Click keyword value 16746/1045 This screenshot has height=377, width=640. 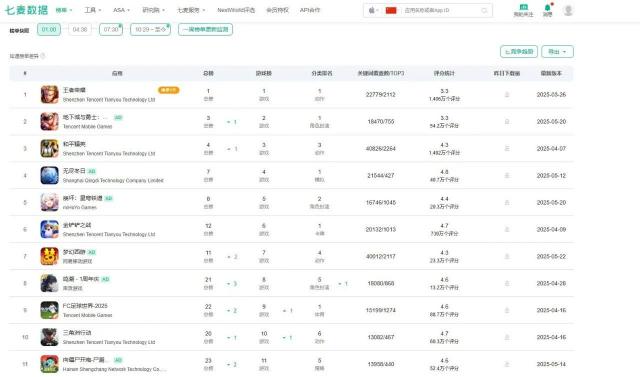pos(380,202)
